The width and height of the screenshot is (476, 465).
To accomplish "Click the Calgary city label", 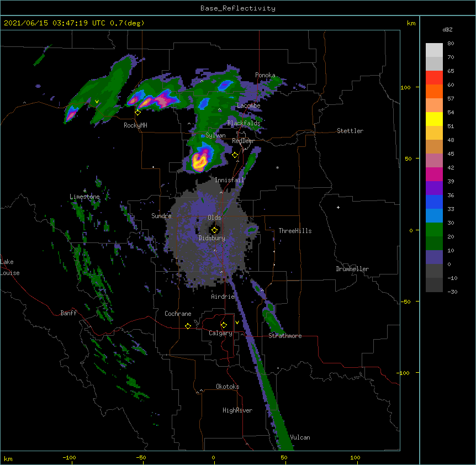I will click(x=220, y=333).
